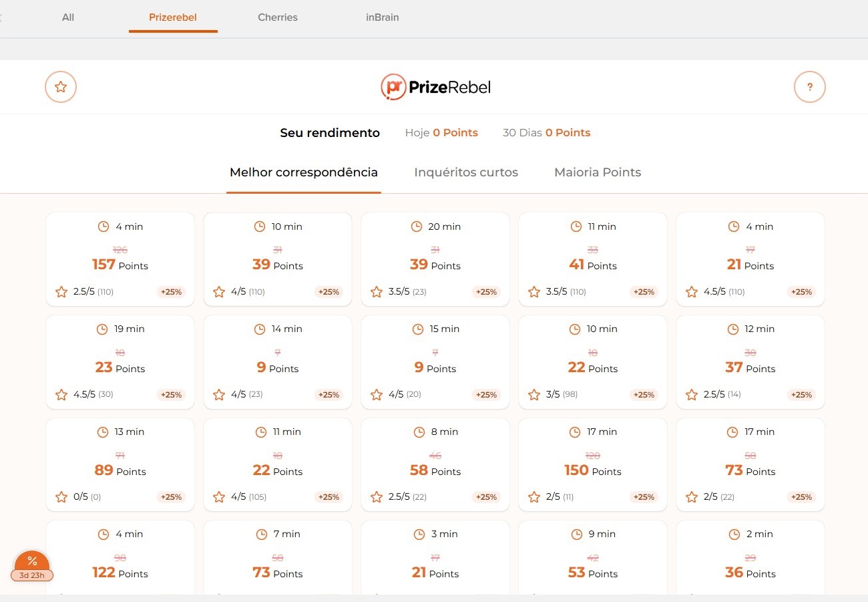Open the 41 Points 11 min survey
This screenshot has height=602, width=868.
click(592, 259)
